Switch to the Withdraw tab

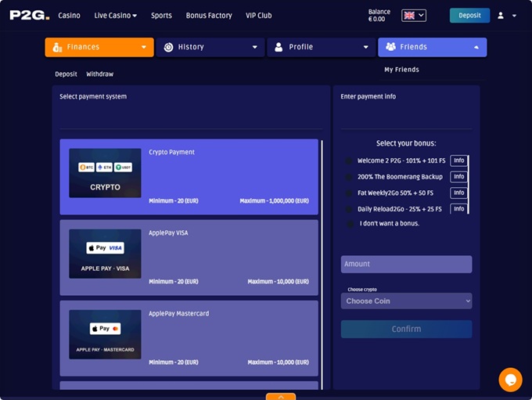point(100,74)
